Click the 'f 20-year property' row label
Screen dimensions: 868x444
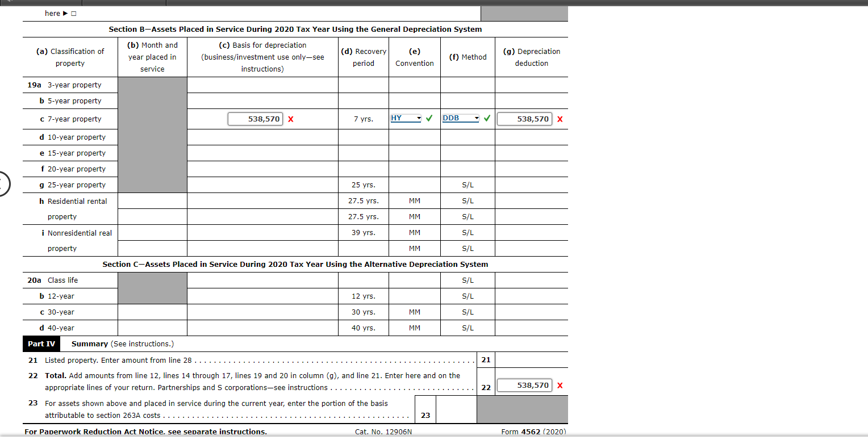pos(73,169)
